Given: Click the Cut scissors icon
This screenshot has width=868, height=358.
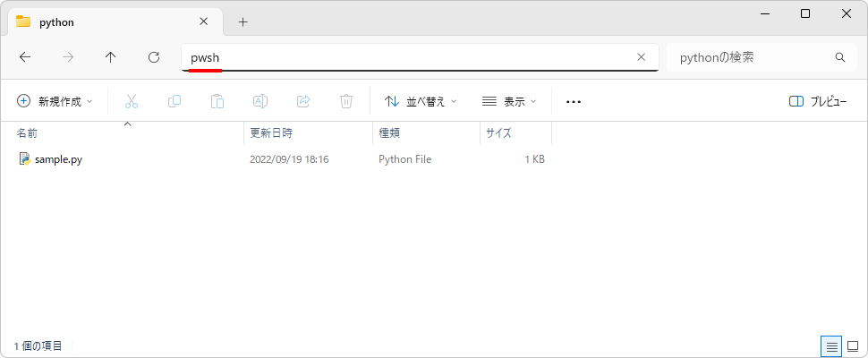Looking at the screenshot, I should [132, 101].
